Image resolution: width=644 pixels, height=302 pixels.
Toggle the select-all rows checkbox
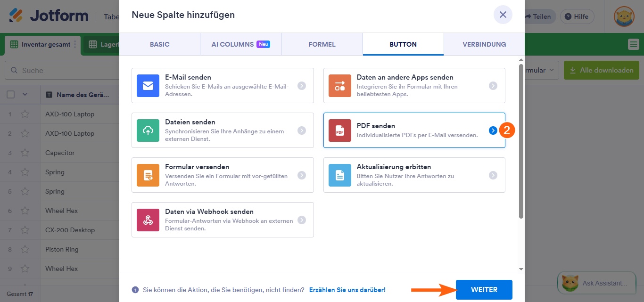[11, 95]
